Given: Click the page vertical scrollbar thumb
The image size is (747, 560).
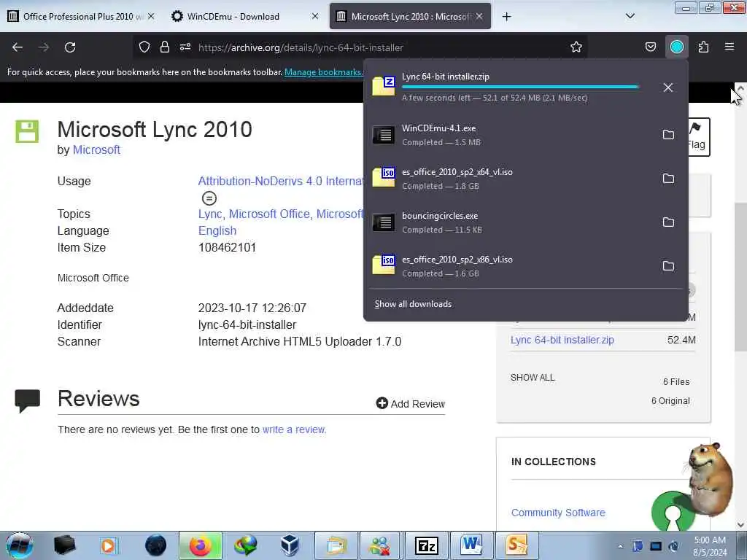Looking at the screenshot, I should [740, 276].
